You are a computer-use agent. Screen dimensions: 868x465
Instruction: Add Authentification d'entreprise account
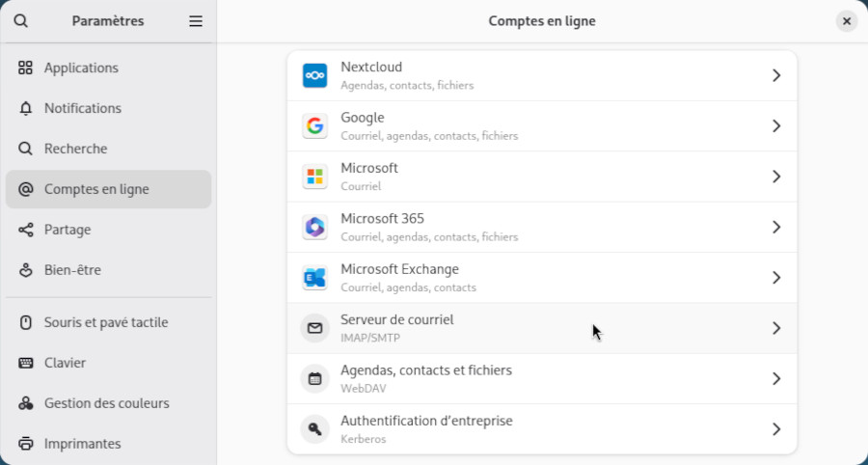[542, 429]
